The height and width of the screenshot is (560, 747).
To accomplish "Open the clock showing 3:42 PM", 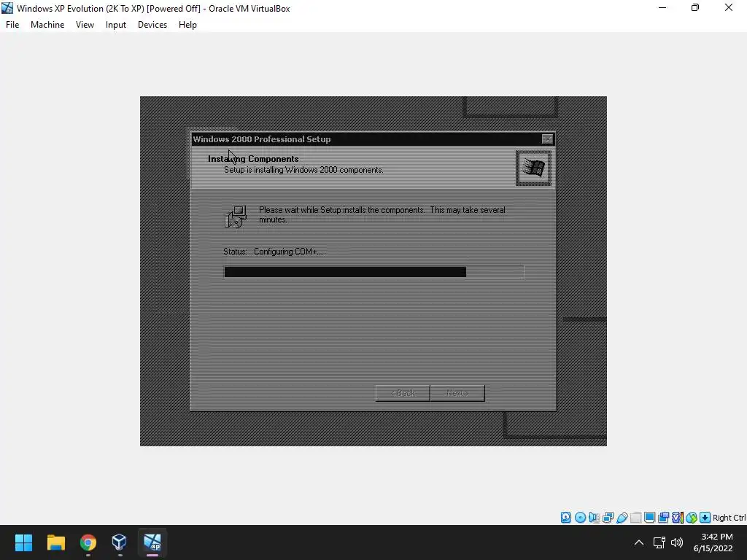I will tap(713, 542).
